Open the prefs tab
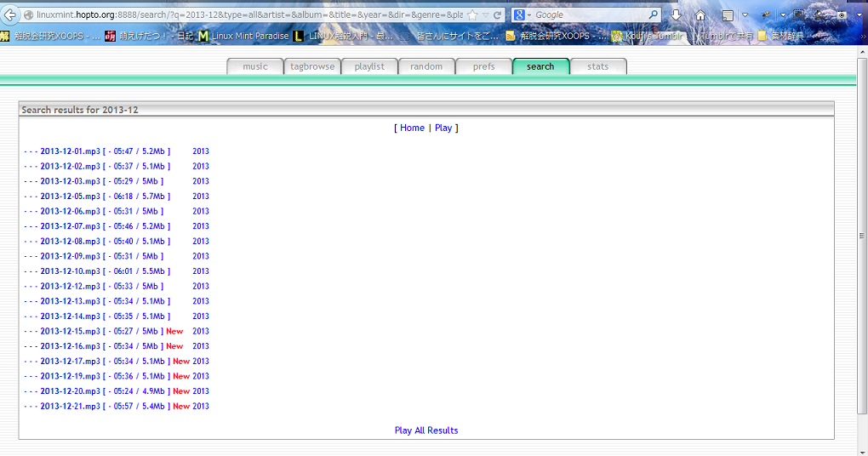 pyautogui.click(x=484, y=66)
